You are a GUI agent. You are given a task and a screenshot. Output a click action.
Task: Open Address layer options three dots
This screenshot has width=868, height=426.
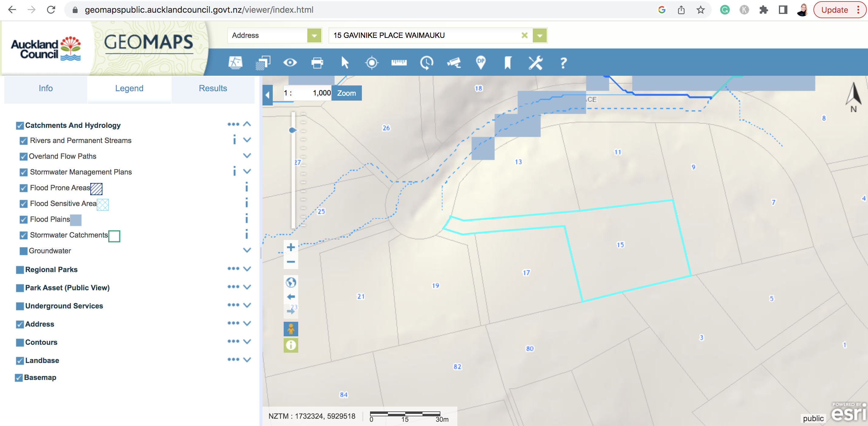(233, 323)
